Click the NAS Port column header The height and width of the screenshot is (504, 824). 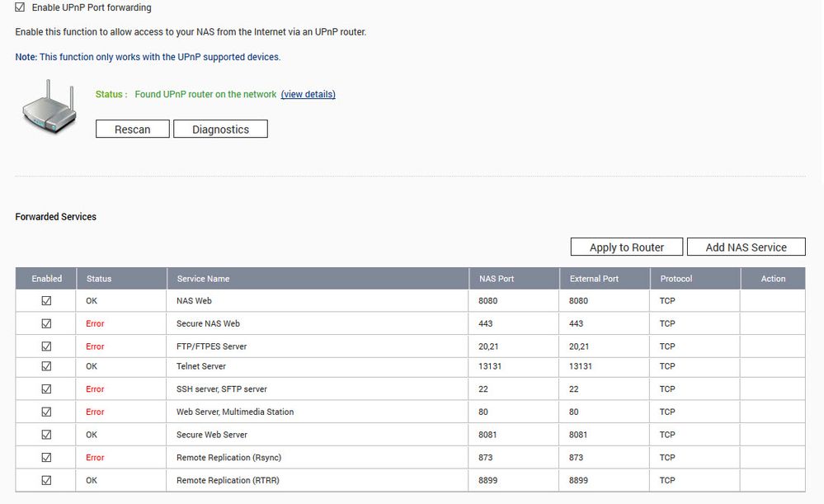tap(497, 279)
